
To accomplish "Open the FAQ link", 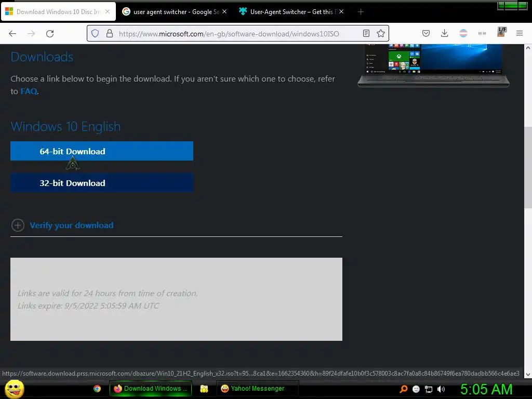I will (29, 91).
